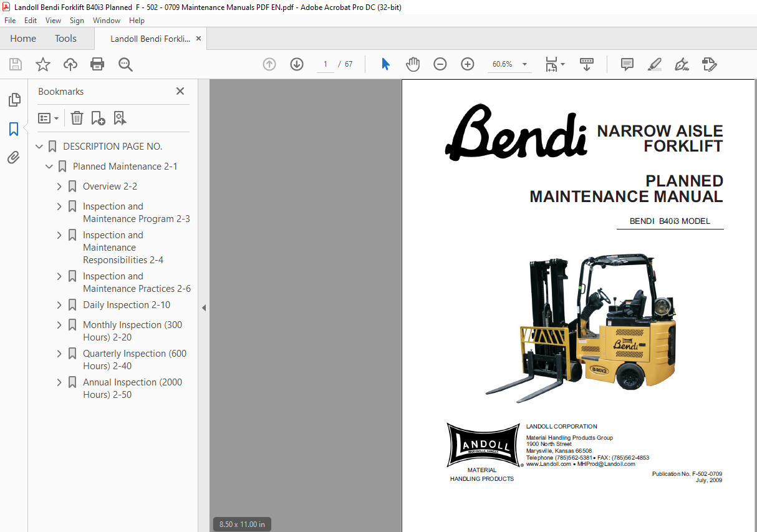Select Planned Maintenance 2-1 bookmark
The height and width of the screenshot is (532, 757).
pos(125,167)
